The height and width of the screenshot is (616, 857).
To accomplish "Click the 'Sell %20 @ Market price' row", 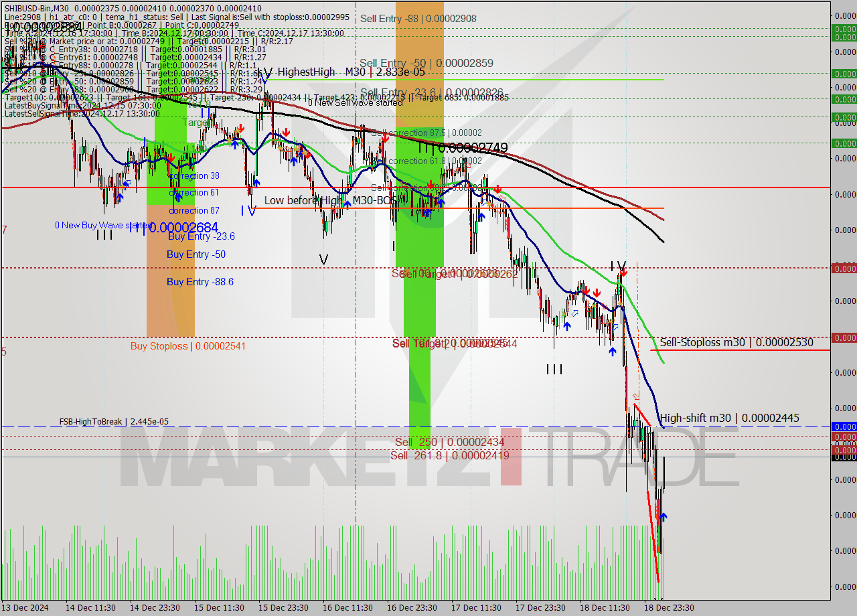I will [149, 41].
